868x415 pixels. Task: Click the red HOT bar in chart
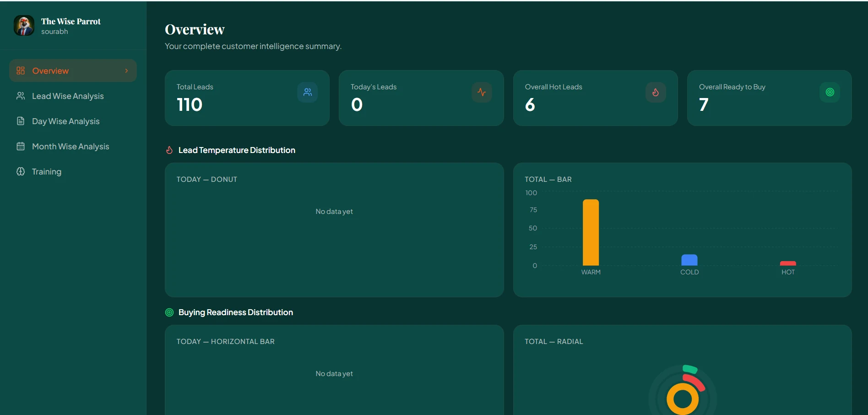point(788,263)
